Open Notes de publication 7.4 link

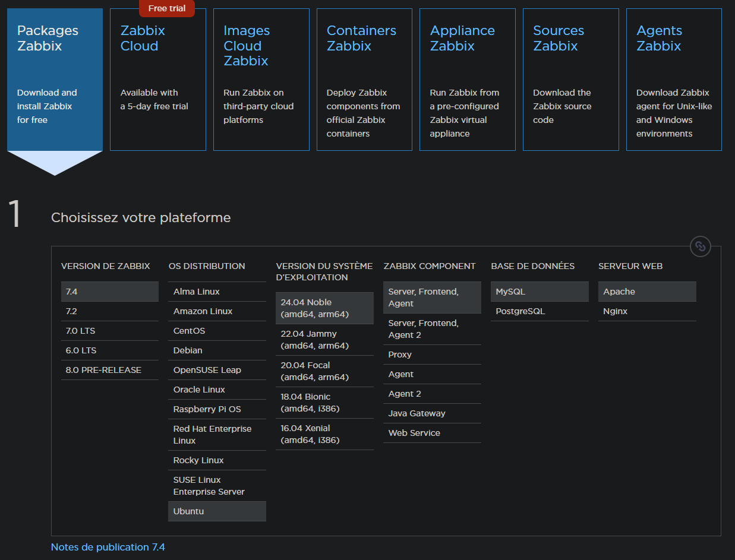108,547
